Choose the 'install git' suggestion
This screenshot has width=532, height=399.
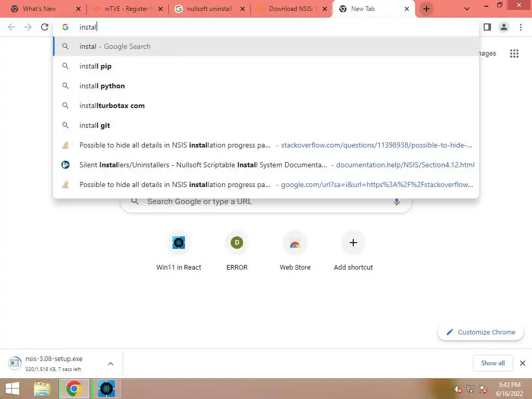pyautogui.click(x=266, y=125)
